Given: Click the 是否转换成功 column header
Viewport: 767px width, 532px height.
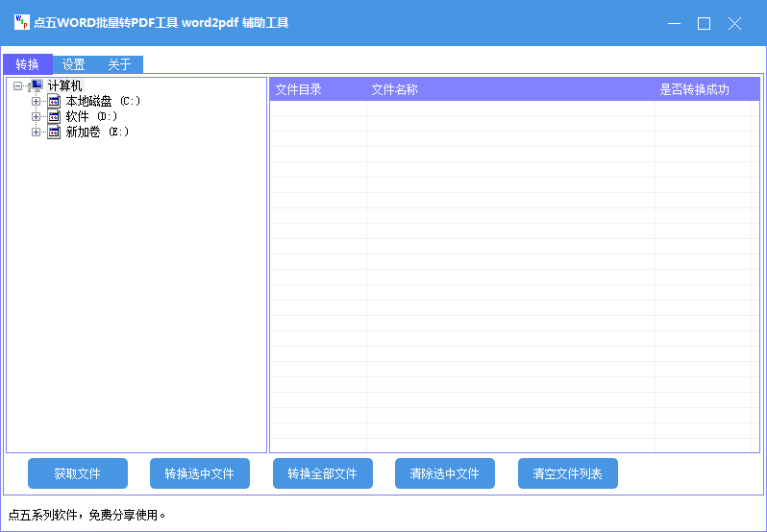Looking at the screenshot, I should (x=703, y=89).
